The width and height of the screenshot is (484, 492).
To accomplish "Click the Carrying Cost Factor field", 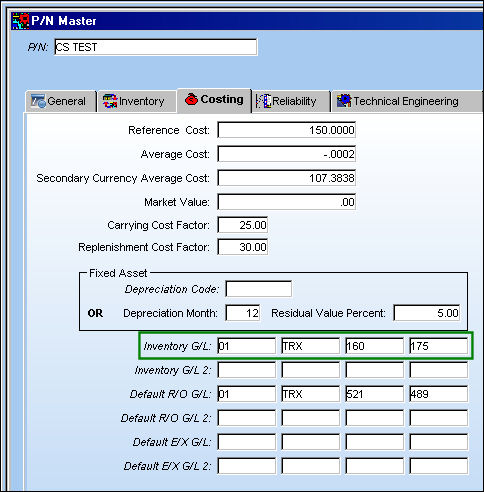I will [x=243, y=225].
